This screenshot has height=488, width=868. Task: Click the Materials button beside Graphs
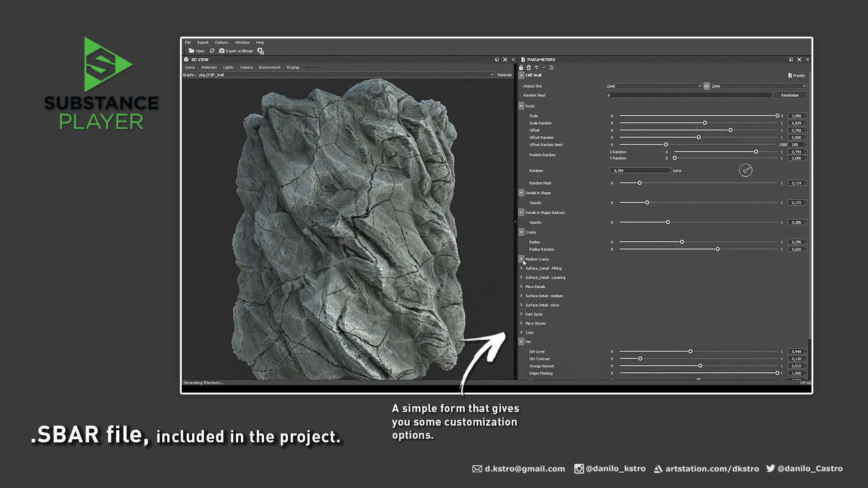coord(505,75)
